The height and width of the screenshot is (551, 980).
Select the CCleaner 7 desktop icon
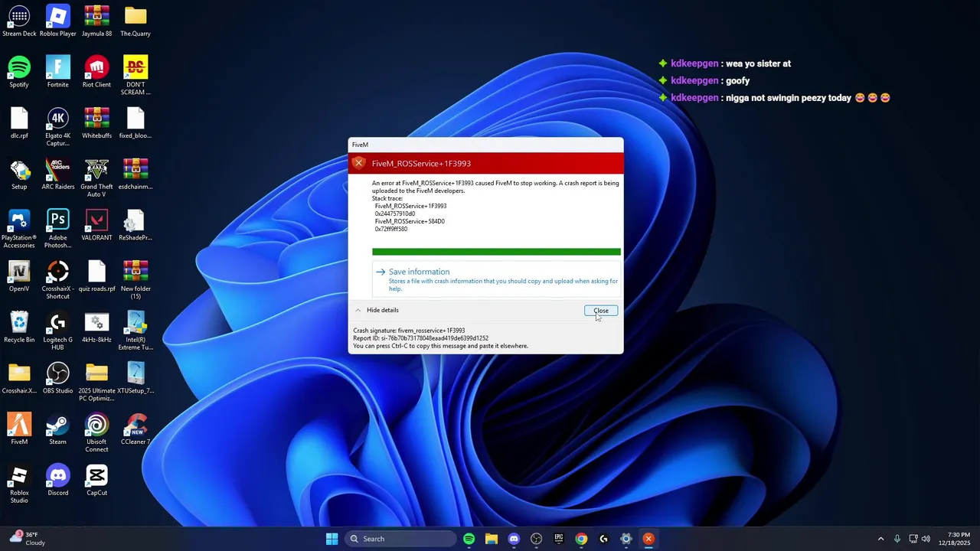coord(136,429)
